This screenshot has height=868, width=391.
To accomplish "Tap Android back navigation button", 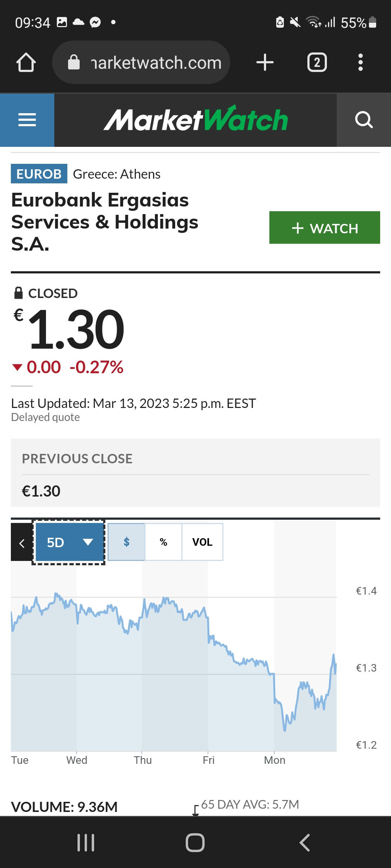I will click(304, 843).
